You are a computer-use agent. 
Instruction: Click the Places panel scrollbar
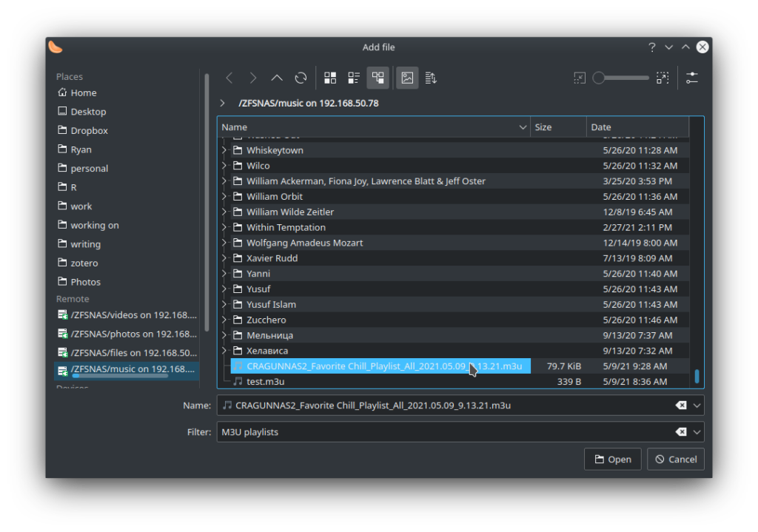[x=207, y=202]
